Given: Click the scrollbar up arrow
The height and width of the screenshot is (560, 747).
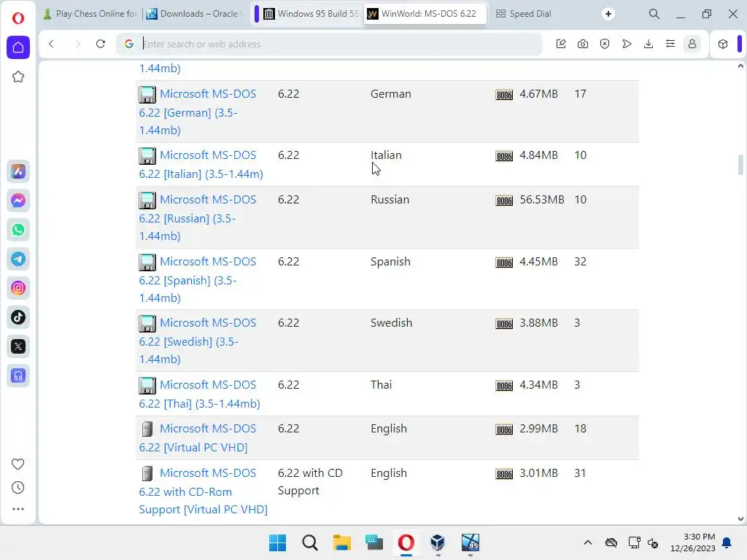Looking at the screenshot, I should [740, 66].
